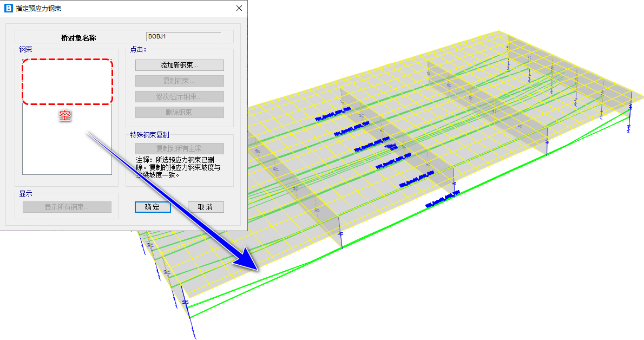Cancel the dialog with 取消
This screenshot has height=340, width=644.
click(206, 207)
